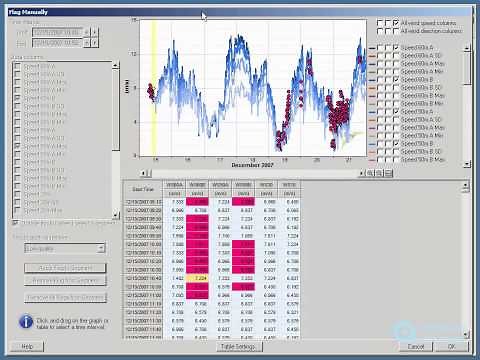The width and height of the screenshot is (480, 360).
Task: Click the Cancel button
Action: point(416,346)
